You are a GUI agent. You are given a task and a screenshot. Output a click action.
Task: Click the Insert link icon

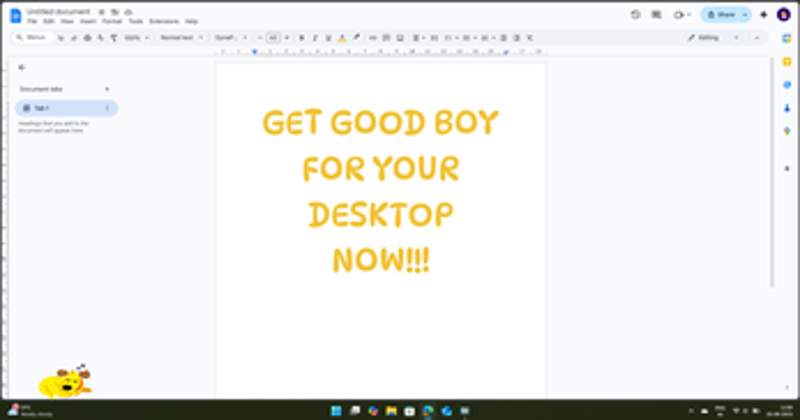click(373, 38)
